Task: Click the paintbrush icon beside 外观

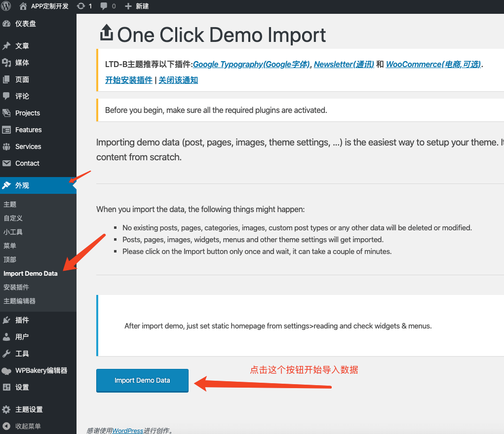Action: coord(6,185)
